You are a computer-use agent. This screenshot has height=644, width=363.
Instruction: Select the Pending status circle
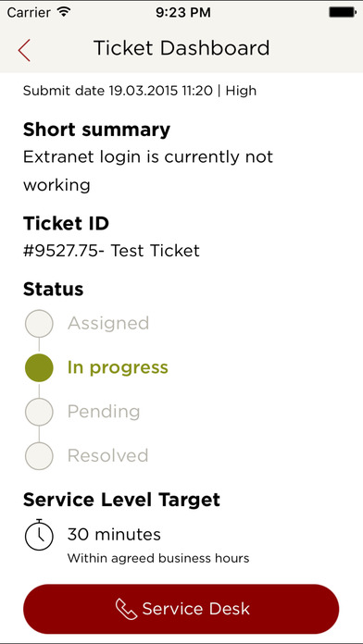click(39, 412)
